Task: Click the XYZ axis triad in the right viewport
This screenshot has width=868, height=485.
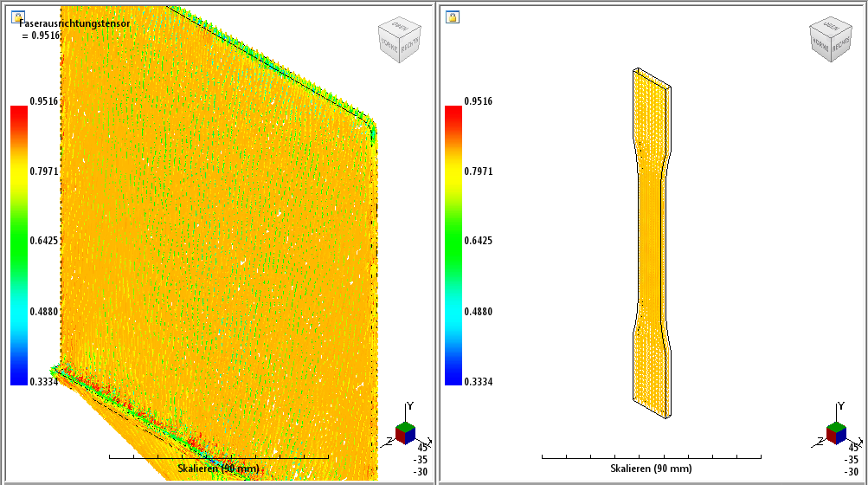Action: click(x=836, y=427)
